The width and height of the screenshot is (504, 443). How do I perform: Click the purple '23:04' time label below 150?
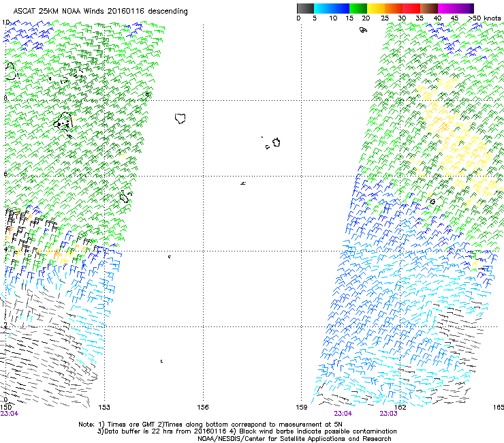click(10, 414)
